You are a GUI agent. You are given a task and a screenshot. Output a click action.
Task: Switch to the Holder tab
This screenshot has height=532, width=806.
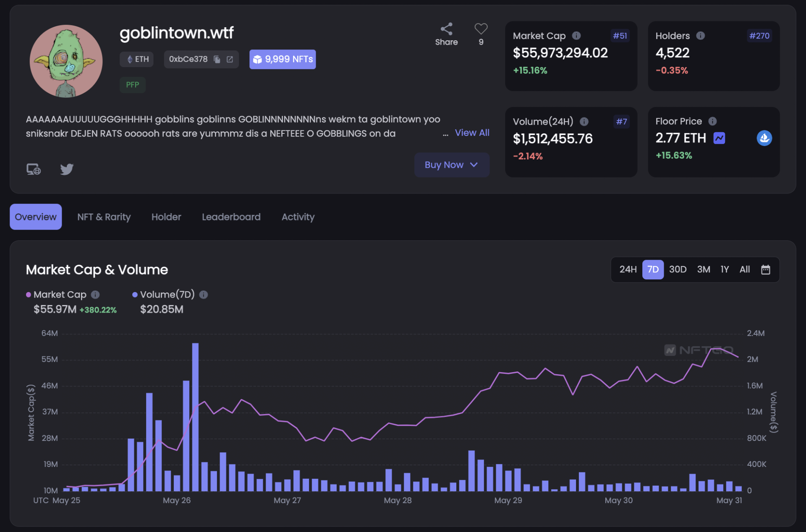point(166,217)
